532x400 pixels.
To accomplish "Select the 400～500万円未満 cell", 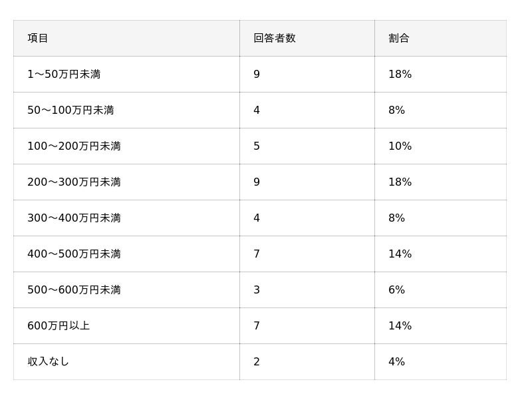I will pos(74,254).
